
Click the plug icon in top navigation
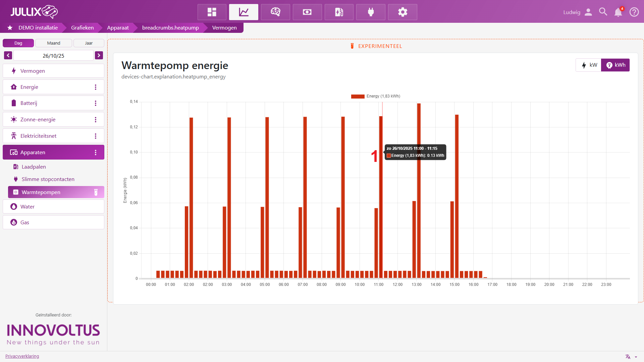coord(371,12)
